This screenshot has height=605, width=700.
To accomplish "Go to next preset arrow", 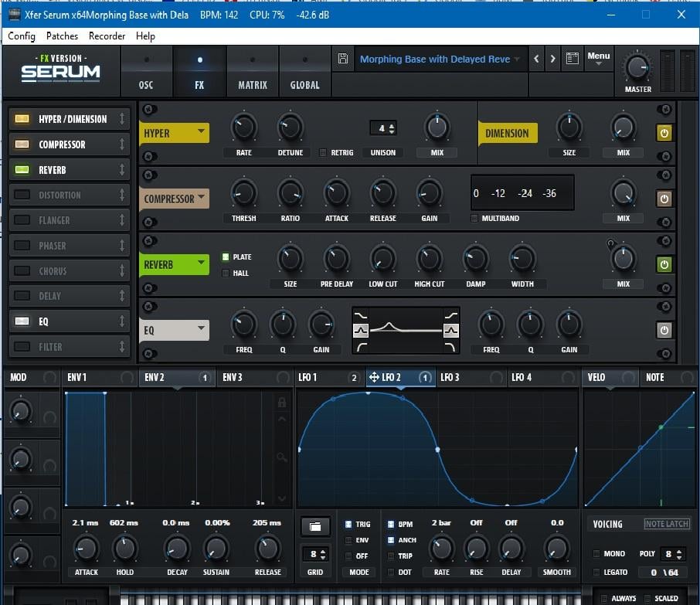I will pyautogui.click(x=552, y=59).
